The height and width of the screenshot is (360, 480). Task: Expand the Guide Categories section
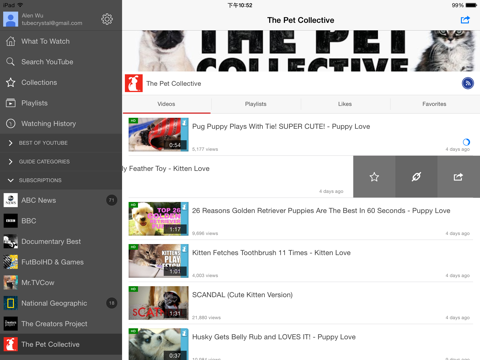coord(61,162)
